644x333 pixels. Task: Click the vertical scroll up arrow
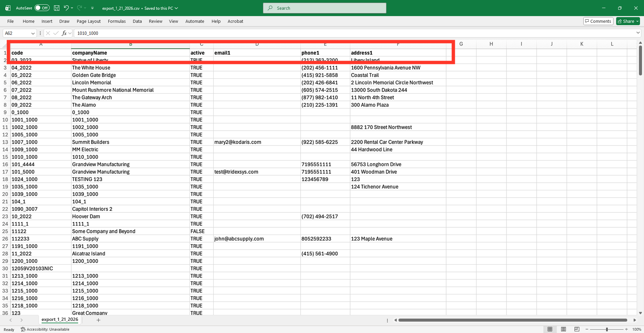640,43
